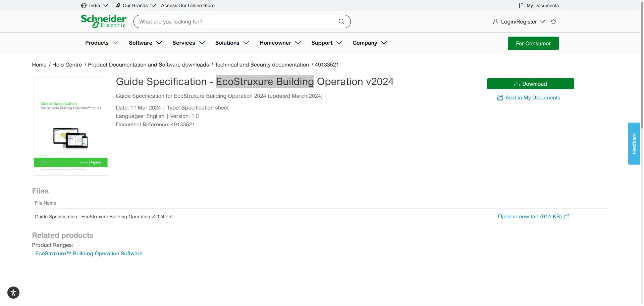This screenshot has width=644, height=306.
Task: Click the green Download button
Action: pyautogui.click(x=530, y=84)
